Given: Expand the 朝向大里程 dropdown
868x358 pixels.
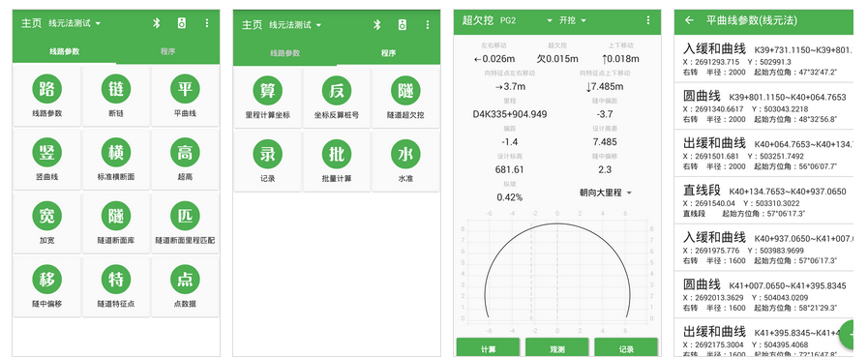Looking at the screenshot, I should [x=606, y=193].
